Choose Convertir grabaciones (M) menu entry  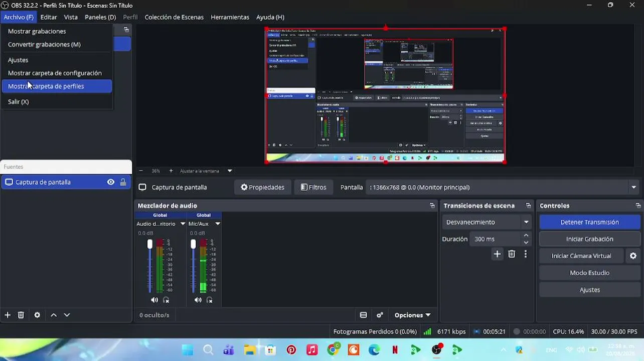click(x=57, y=44)
